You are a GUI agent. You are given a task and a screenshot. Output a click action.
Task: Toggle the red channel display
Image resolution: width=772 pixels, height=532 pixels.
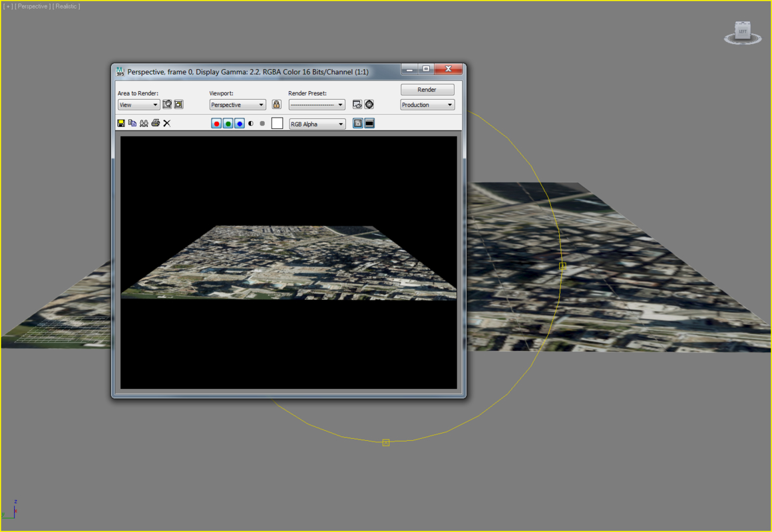(216, 123)
